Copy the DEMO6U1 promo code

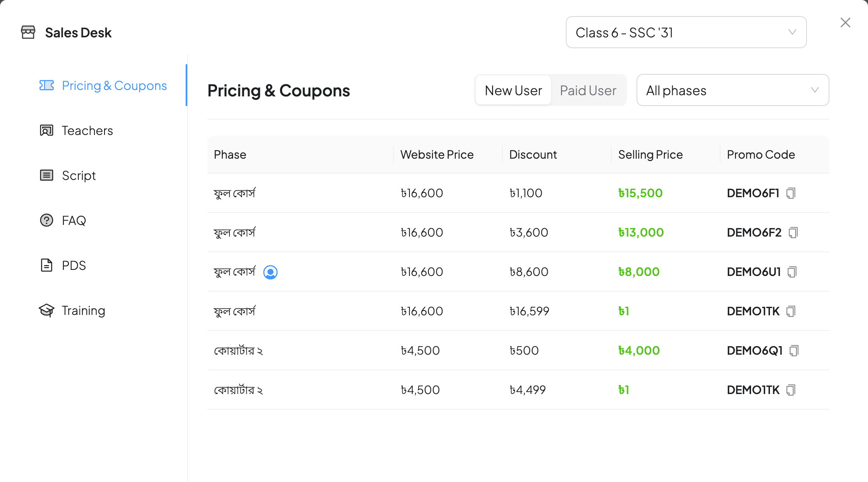click(x=792, y=272)
